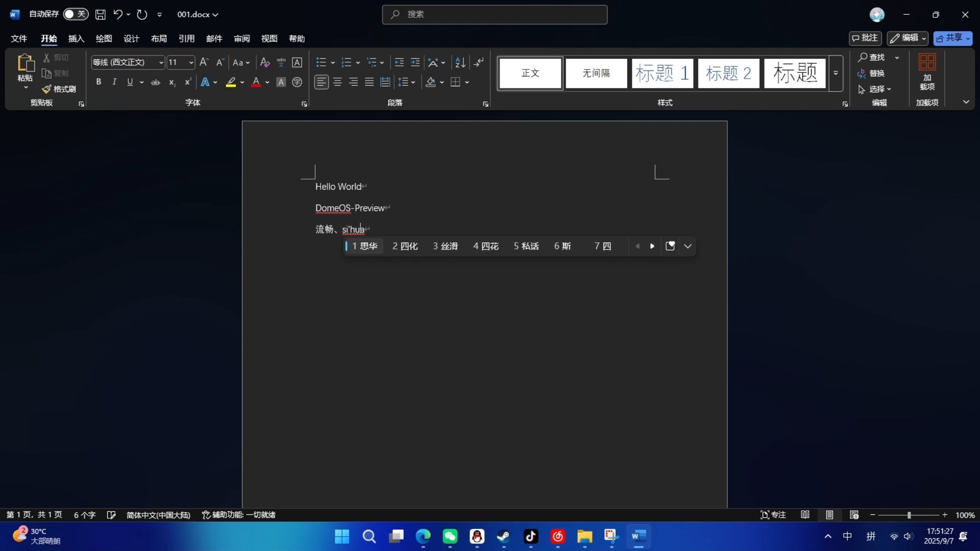
Task: Open numbered list style dropdown arrow
Action: click(x=358, y=63)
